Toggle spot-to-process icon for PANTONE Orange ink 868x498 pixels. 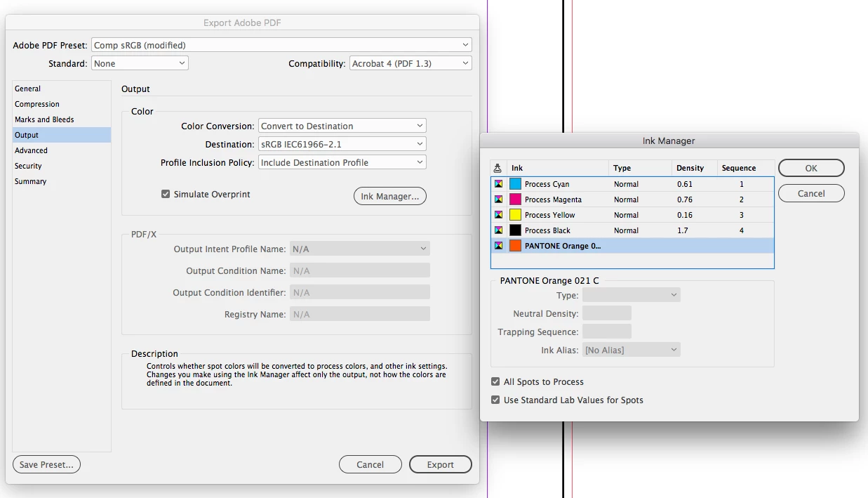(498, 246)
